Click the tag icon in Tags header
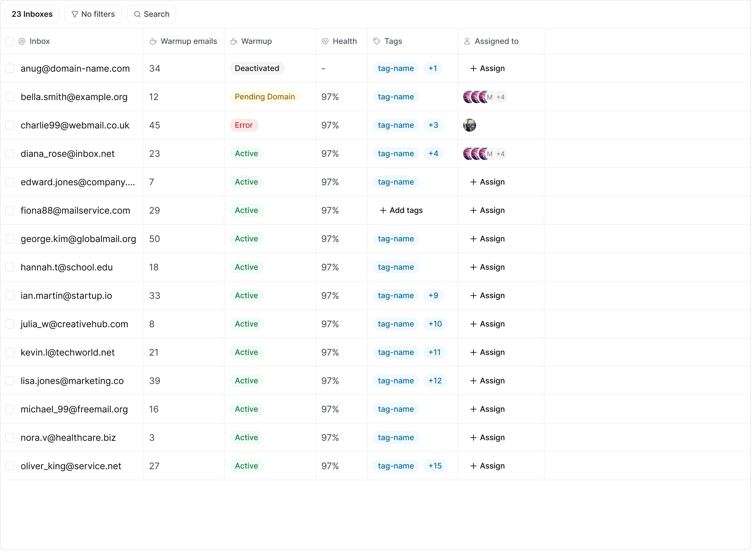This screenshot has height=555, width=756. tap(377, 41)
